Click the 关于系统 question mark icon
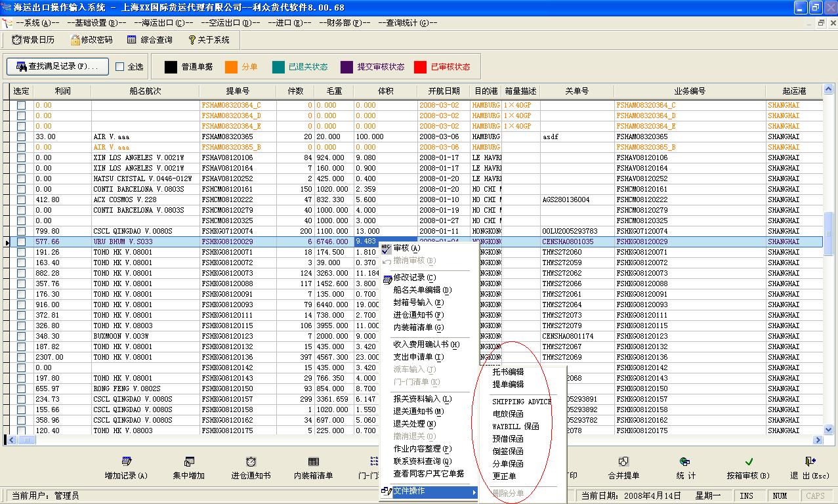The image size is (838, 504). point(192,40)
